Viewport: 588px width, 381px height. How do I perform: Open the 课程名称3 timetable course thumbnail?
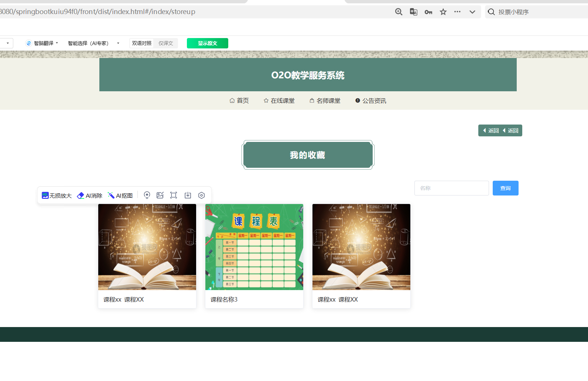(x=254, y=247)
